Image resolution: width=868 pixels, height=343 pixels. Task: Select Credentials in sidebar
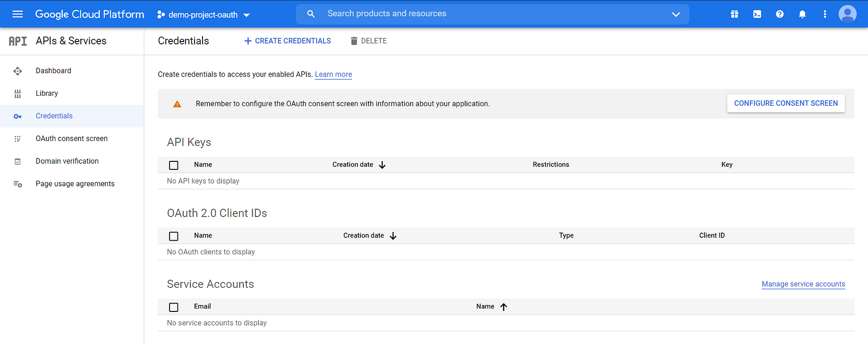point(54,116)
